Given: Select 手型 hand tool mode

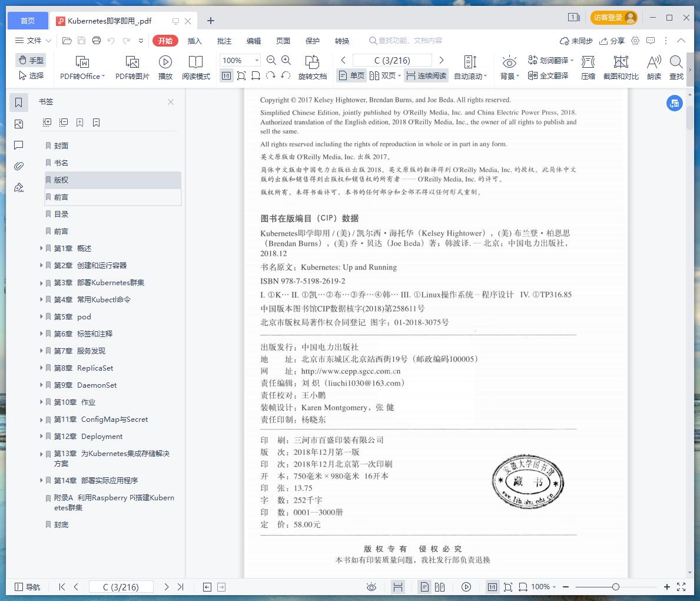Looking at the screenshot, I should [x=31, y=60].
